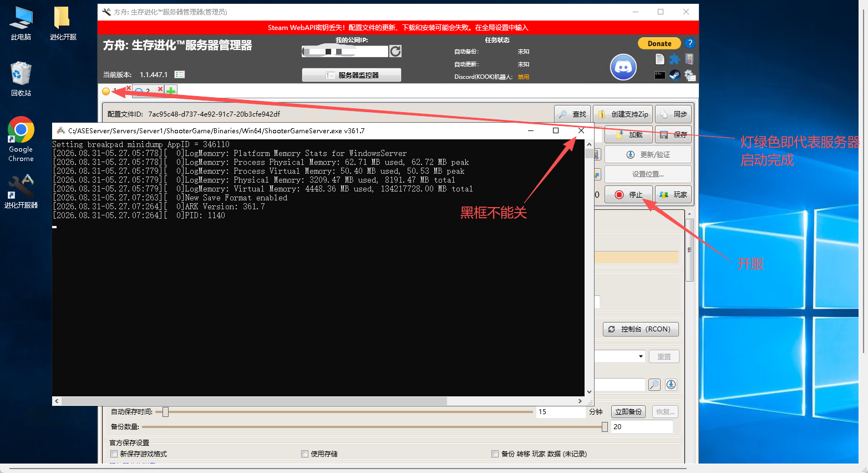The image size is (868, 473).
Task: Click the magnifier search icon near bottom right
Action: click(x=654, y=385)
